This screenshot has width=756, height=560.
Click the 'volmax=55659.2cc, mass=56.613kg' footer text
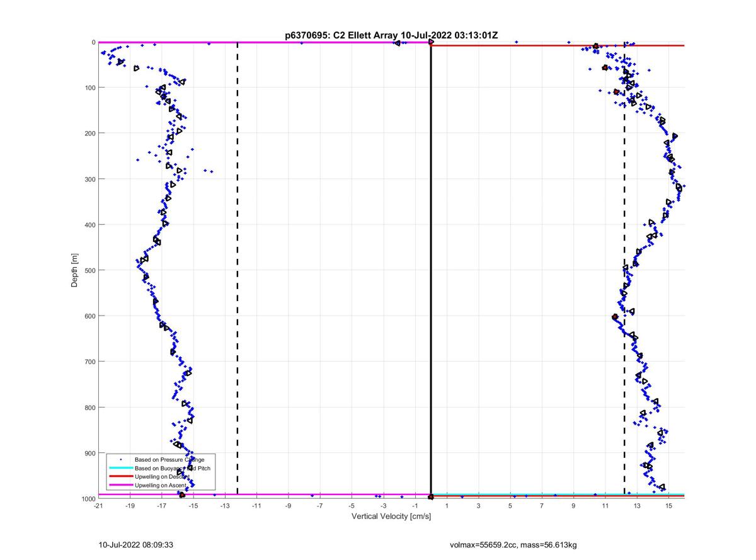pos(514,544)
